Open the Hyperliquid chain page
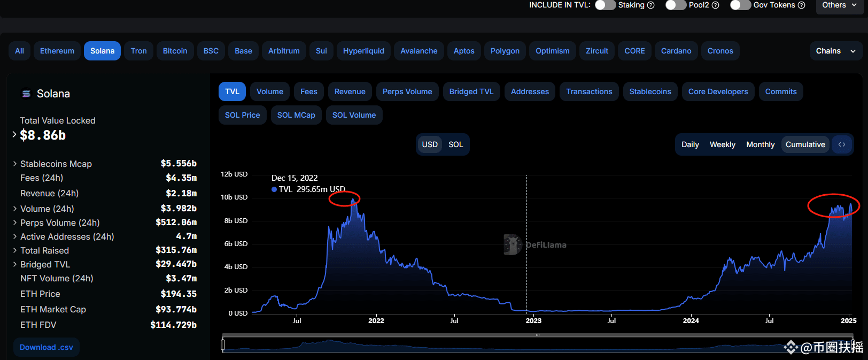This screenshot has height=360, width=868. pyautogui.click(x=363, y=51)
